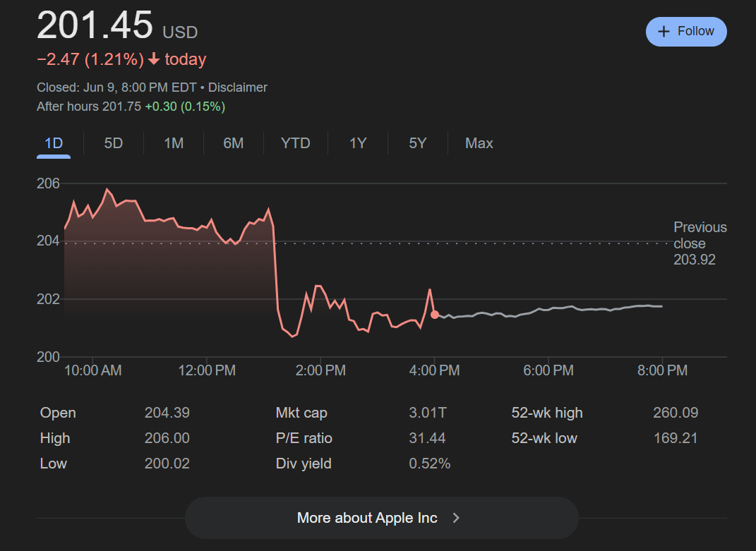Click the Follow button
Viewport: 756px width, 551px height.
686,32
